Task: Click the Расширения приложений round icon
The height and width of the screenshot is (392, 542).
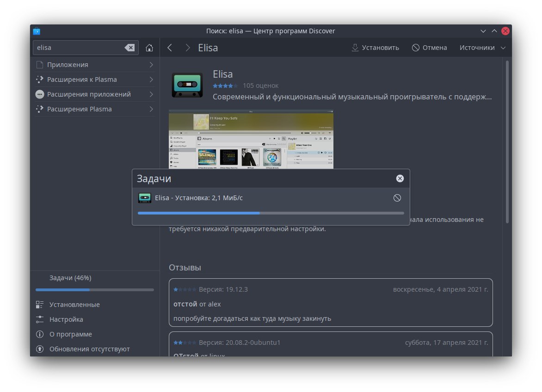Action: point(40,94)
